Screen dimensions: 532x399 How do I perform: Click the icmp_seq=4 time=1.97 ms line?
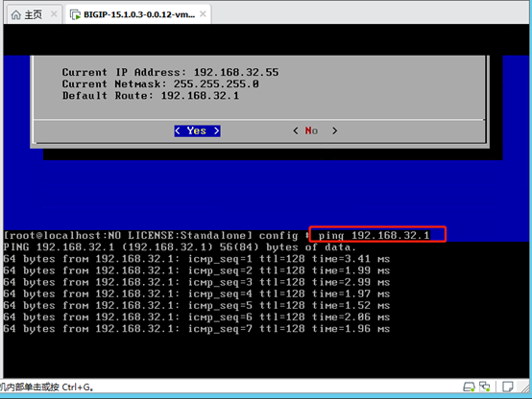coord(197,293)
